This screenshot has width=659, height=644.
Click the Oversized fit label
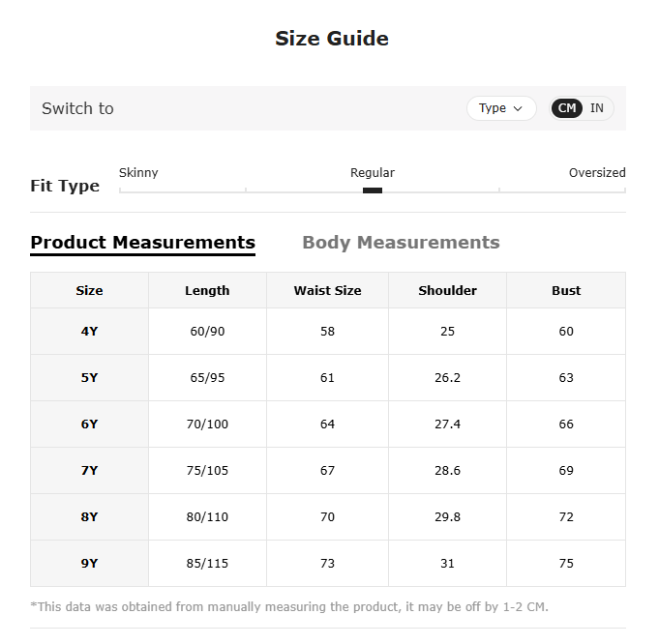pos(597,173)
